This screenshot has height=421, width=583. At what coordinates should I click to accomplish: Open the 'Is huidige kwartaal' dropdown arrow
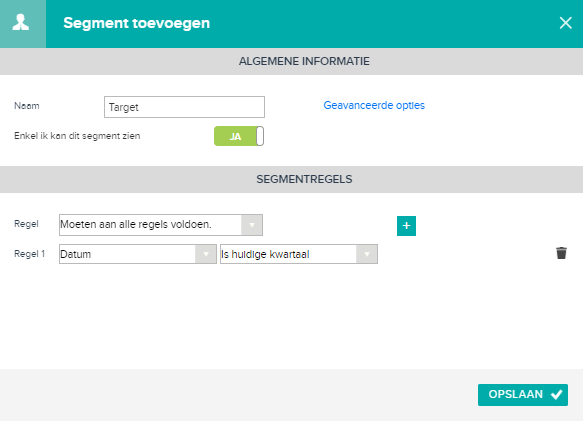367,254
